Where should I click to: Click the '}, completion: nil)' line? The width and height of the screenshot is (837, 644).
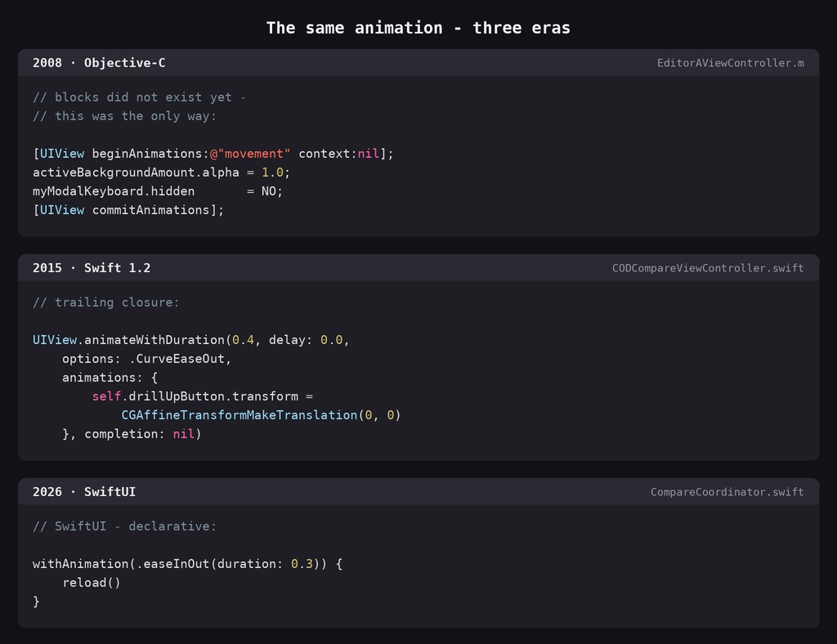(132, 434)
